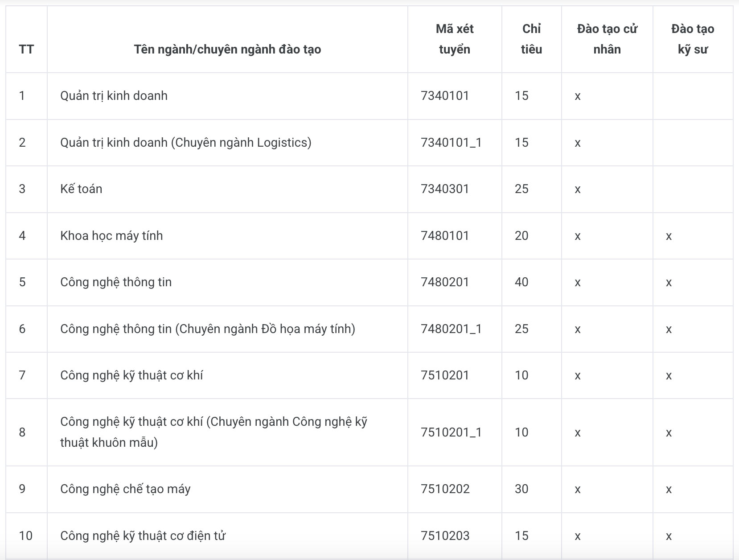
Task: Select the 'Công nghệ chế tạo máy' cell
Action: coord(125,489)
